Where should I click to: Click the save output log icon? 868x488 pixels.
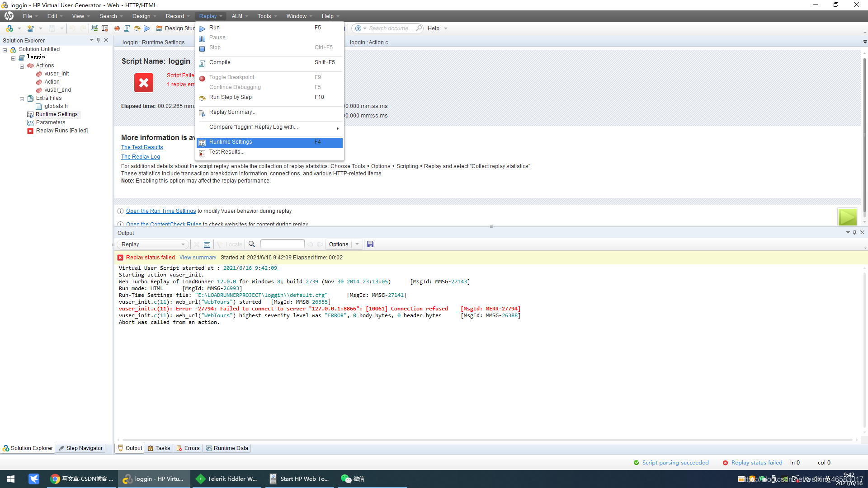[370, 244]
